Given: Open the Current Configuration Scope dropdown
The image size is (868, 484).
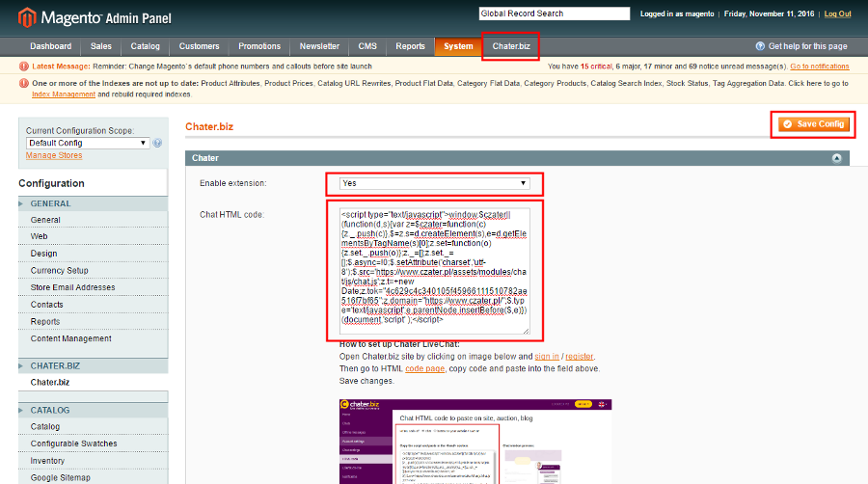Looking at the screenshot, I should [x=88, y=143].
